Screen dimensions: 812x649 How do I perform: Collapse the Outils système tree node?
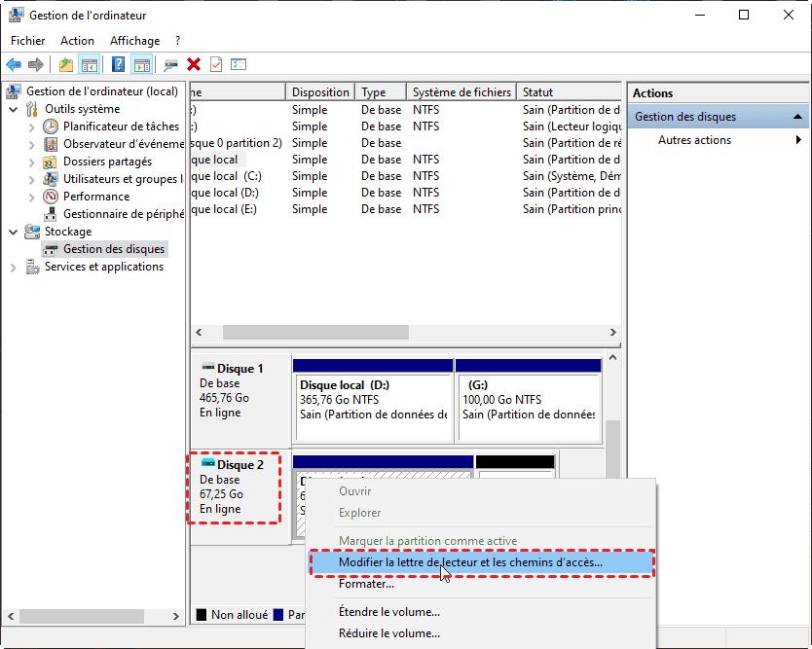(x=14, y=109)
